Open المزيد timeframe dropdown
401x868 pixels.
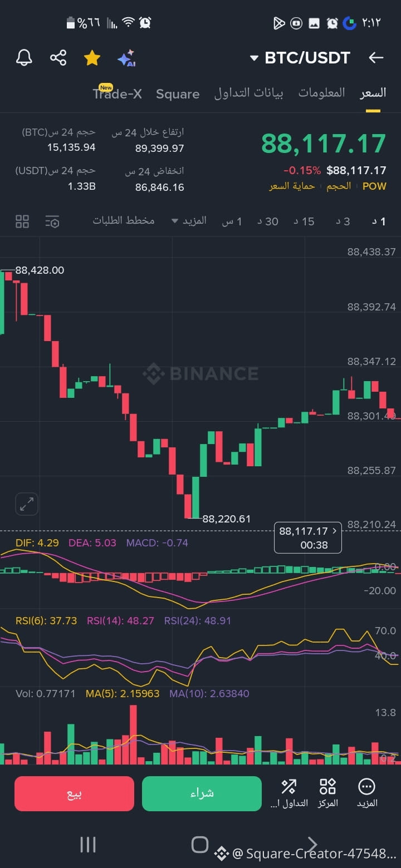point(189,221)
